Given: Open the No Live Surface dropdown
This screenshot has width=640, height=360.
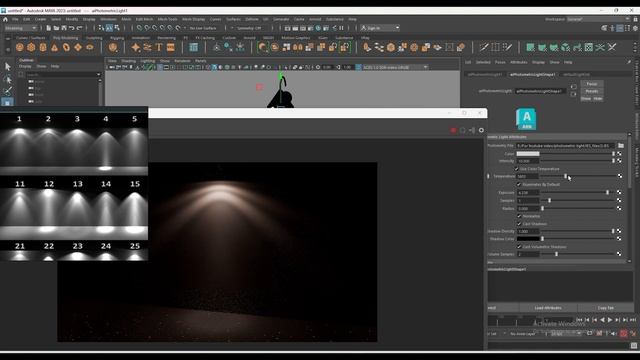Looking at the screenshot, I should click(202, 28).
